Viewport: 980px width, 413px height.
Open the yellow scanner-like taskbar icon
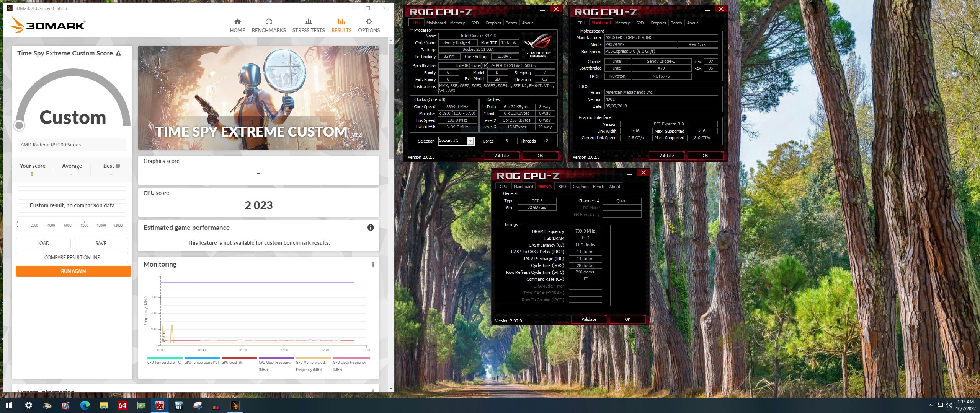click(x=47, y=405)
